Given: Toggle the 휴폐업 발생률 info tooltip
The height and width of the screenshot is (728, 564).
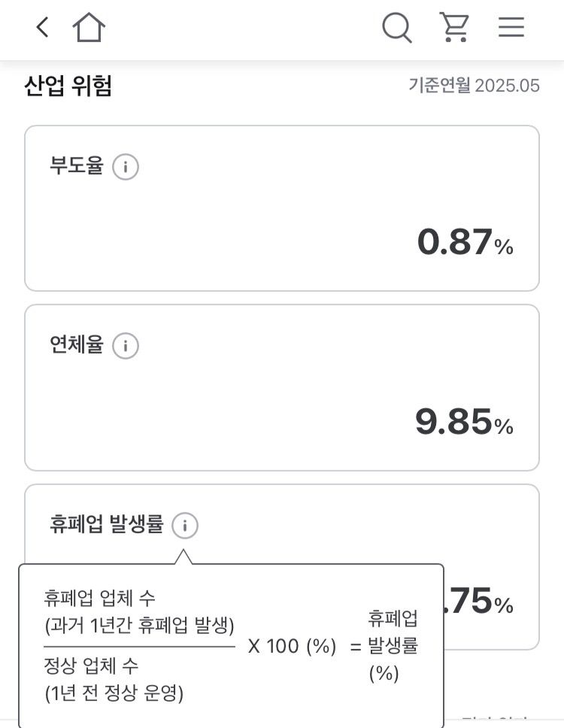Looking at the screenshot, I should click(185, 526).
